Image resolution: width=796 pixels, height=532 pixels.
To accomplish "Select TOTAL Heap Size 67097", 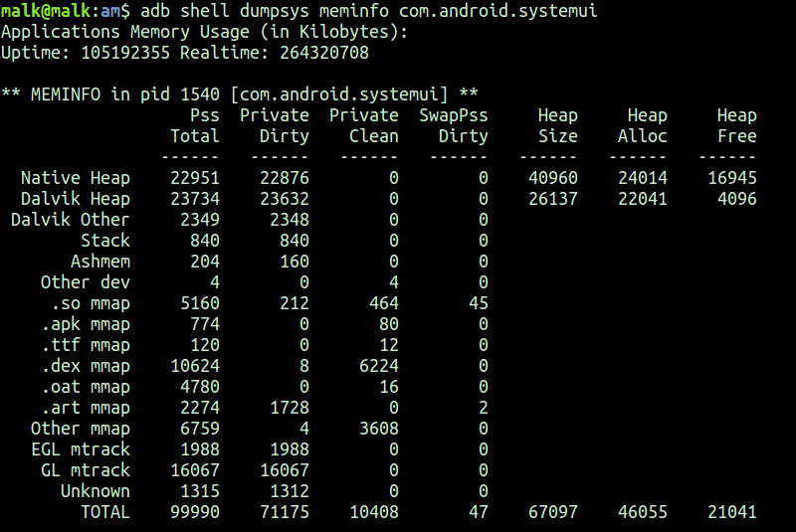I will pos(553,512).
